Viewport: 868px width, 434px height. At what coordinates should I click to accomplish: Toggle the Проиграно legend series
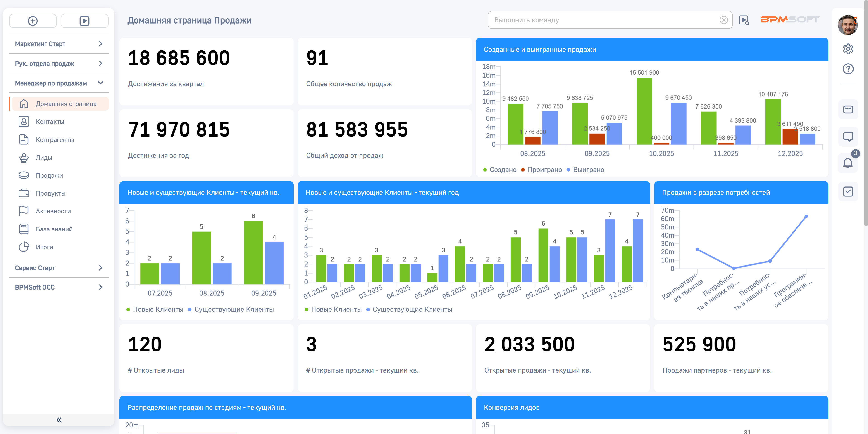[x=541, y=170]
